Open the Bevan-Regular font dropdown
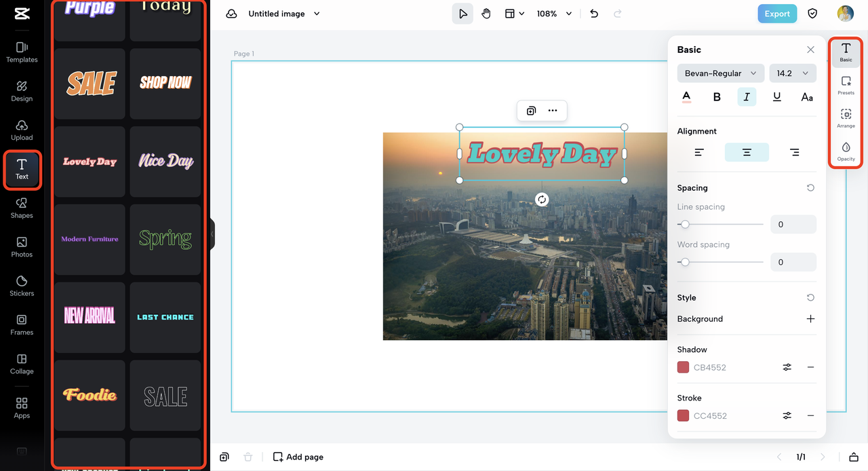Viewport: 868px width, 471px height. coord(721,73)
